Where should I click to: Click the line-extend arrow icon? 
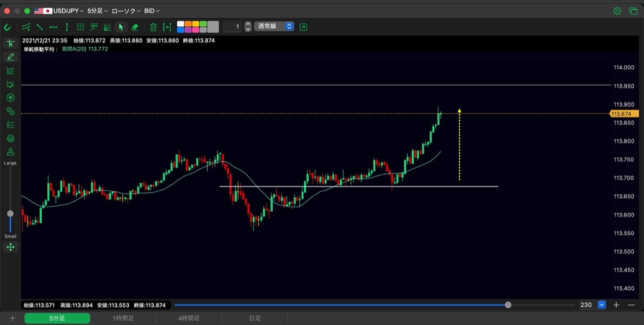coord(167,27)
